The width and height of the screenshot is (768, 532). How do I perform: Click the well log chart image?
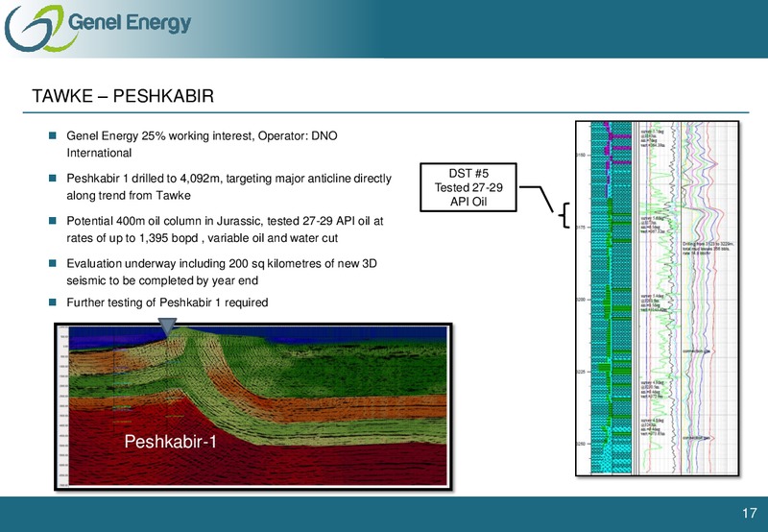click(658, 299)
